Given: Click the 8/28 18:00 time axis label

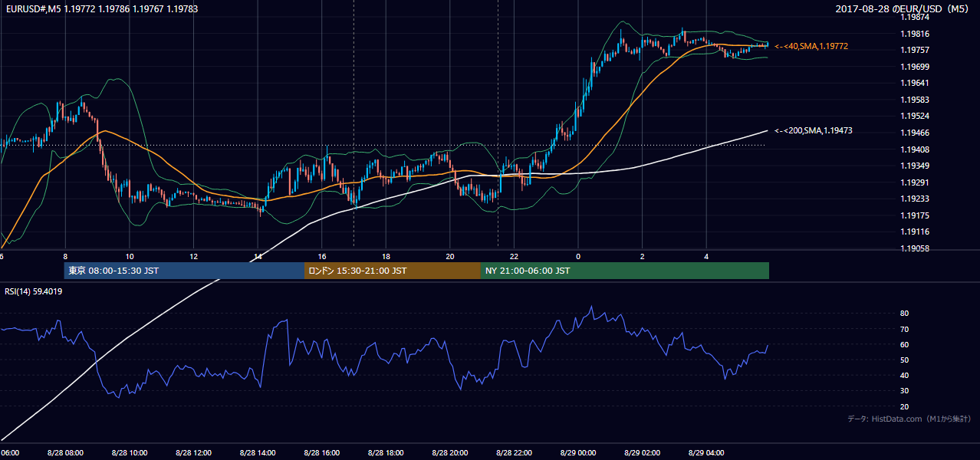Looking at the screenshot, I should (x=386, y=452).
